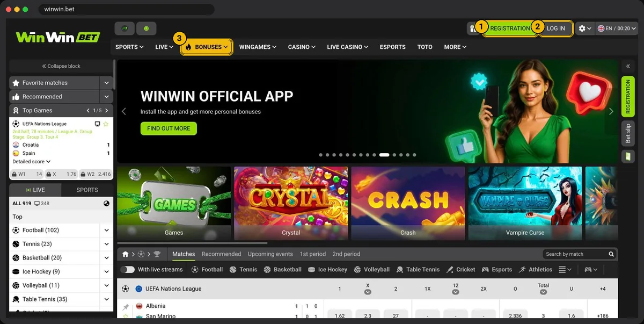
Task: Expand the Recommended dropdown arrow
Action: (106, 97)
